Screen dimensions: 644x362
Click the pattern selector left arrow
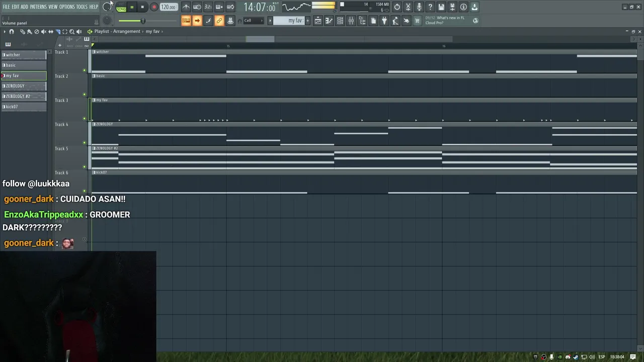point(270,21)
